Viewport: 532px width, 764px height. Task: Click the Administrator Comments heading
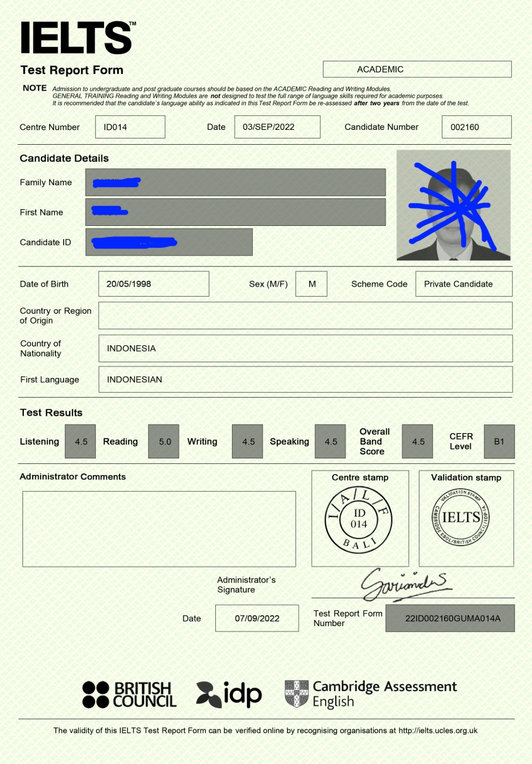pos(73,477)
